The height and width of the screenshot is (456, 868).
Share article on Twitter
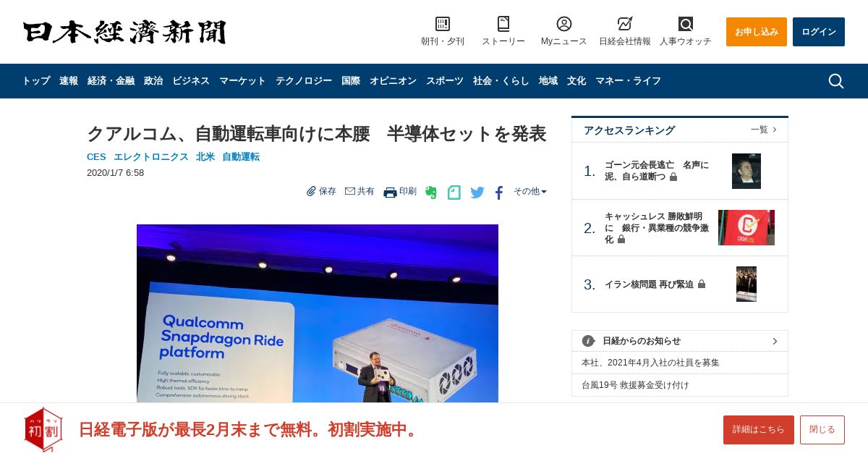[x=477, y=193]
